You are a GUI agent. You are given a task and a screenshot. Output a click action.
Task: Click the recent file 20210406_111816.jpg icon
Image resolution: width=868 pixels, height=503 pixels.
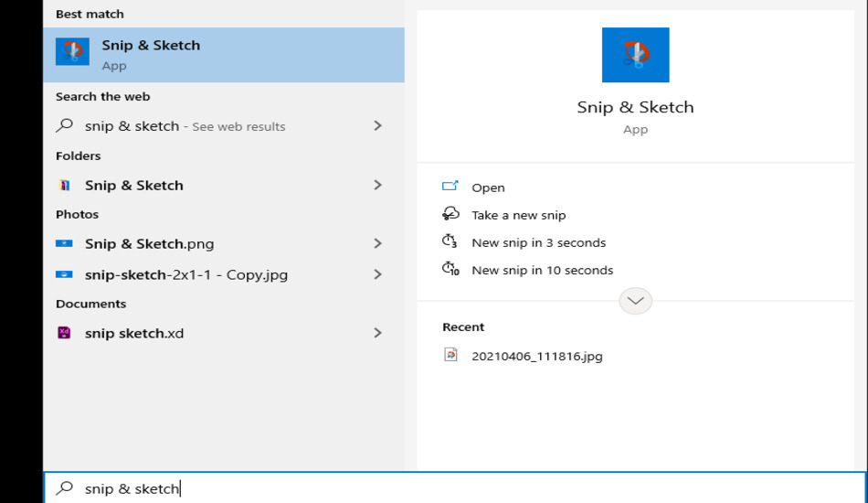coord(450,355)
